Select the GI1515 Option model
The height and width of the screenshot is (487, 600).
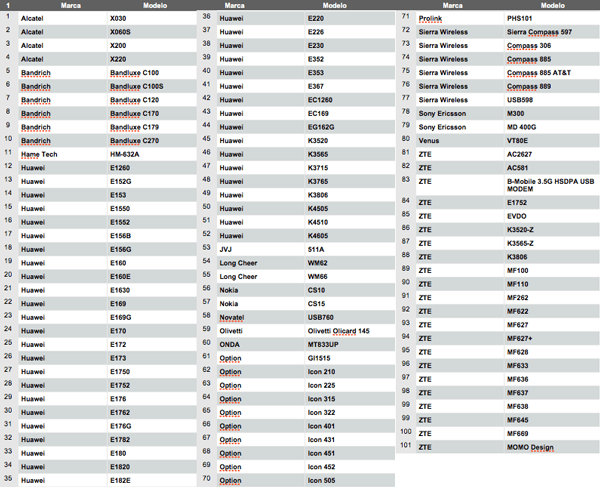click(350, 358)
